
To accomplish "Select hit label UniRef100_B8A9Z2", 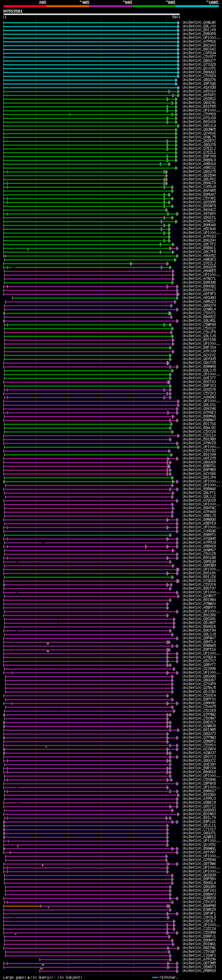I will pos(199,316).
